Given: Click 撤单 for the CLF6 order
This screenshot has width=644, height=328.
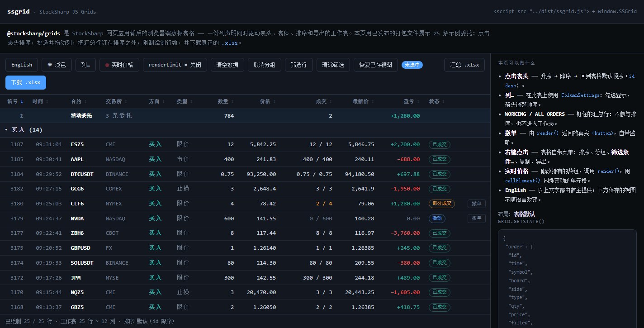Looking at the screenshot, I should click(476, 204).
